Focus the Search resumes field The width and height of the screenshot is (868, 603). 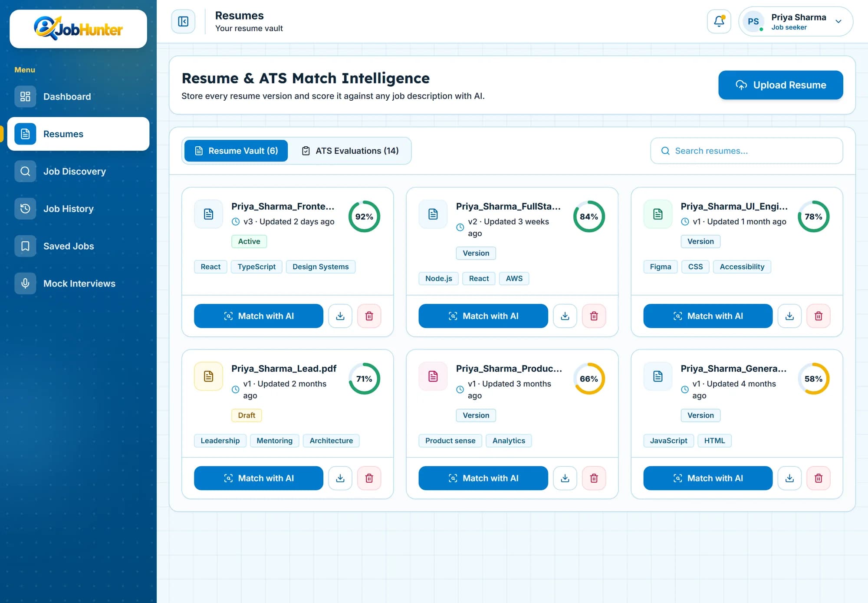746,151
